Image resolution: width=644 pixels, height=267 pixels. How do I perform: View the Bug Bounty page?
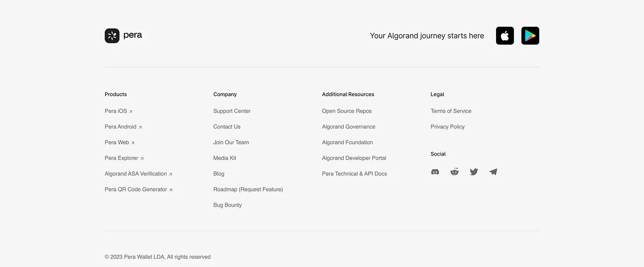[x=228, y=205]
